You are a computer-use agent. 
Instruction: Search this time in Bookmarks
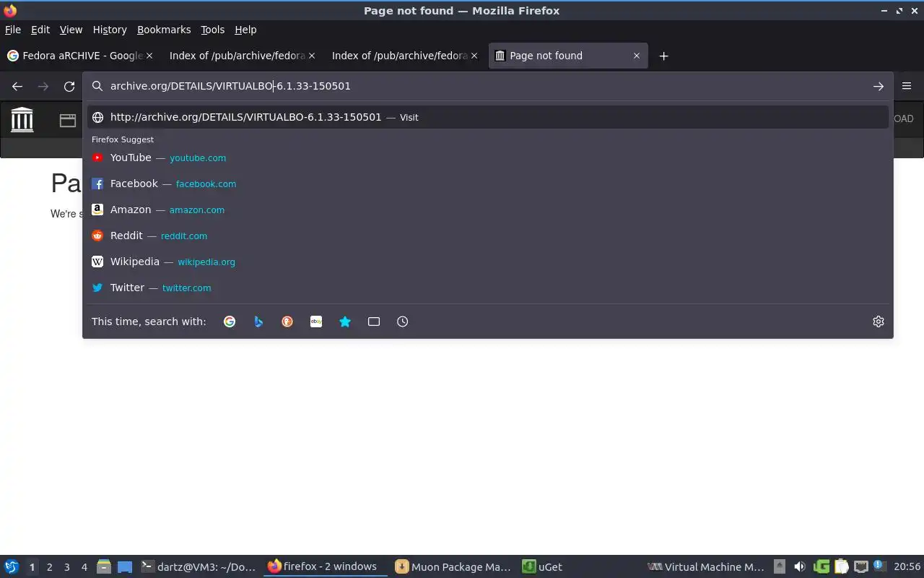pyautogui.click(x=345, y=322)
